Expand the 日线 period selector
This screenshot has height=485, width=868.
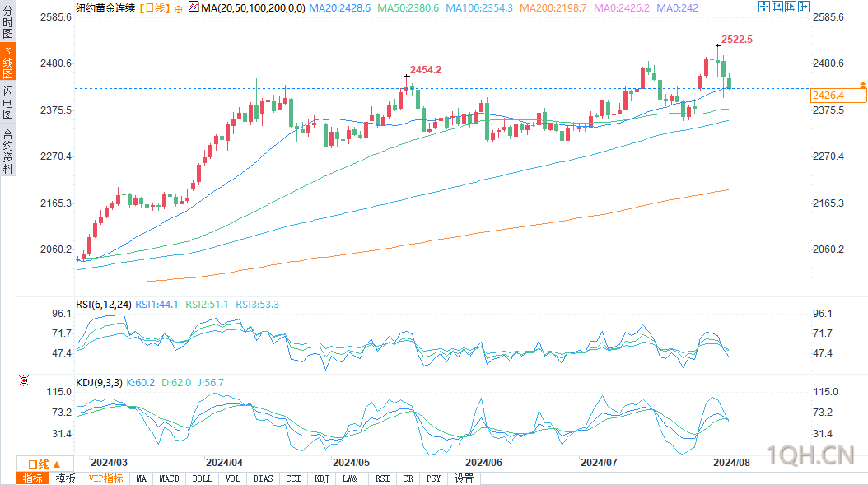click(44, 464)
